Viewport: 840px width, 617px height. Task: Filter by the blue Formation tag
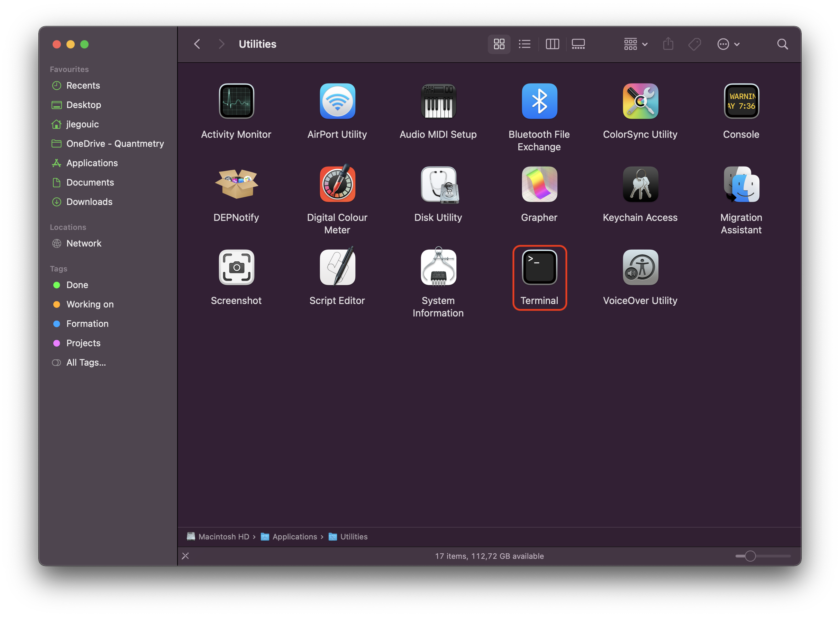(108, 324)
